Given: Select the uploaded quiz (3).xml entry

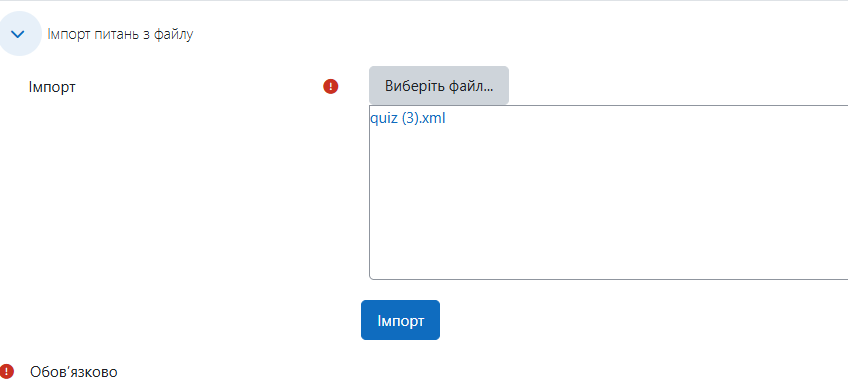Looking at the screenshot, I should coord(408,118).
